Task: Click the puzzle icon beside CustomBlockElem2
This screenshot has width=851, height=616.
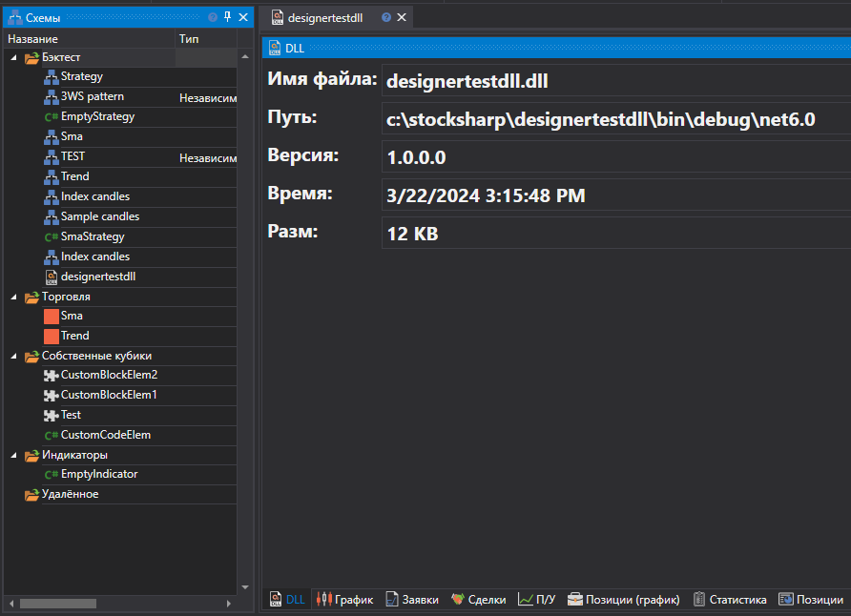Action: pos(51,376)
